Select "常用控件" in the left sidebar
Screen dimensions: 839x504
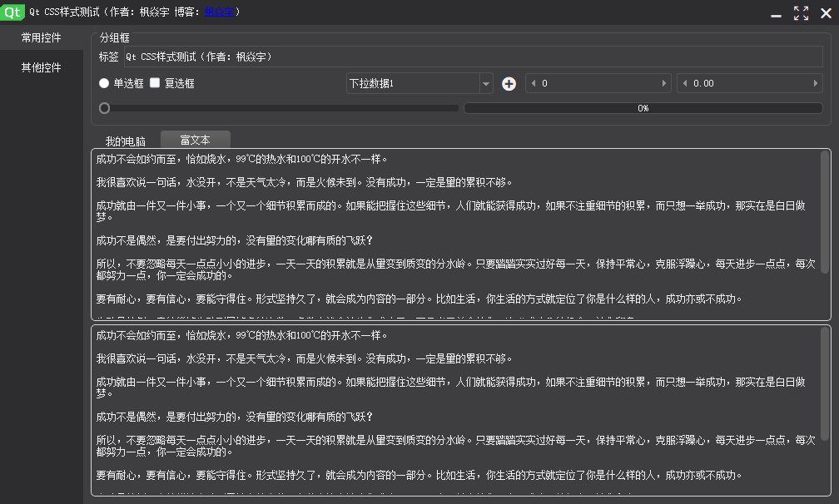pos(40,37)
